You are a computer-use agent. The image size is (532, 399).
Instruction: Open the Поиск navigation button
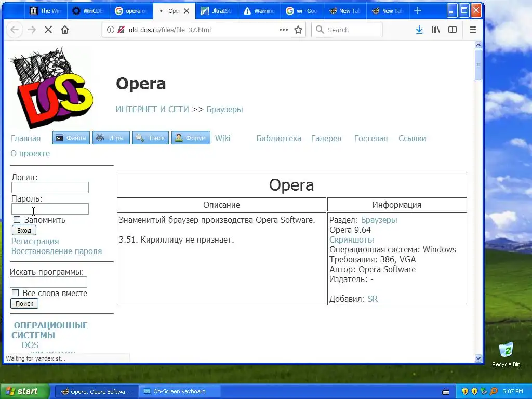[151, 138]
